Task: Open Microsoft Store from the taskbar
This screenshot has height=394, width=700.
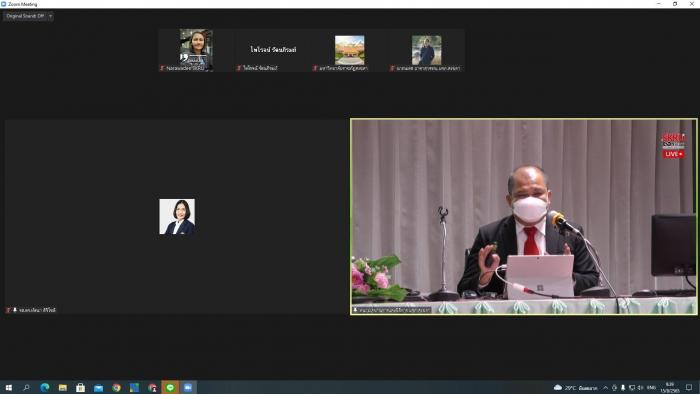Action: point(80,387)
